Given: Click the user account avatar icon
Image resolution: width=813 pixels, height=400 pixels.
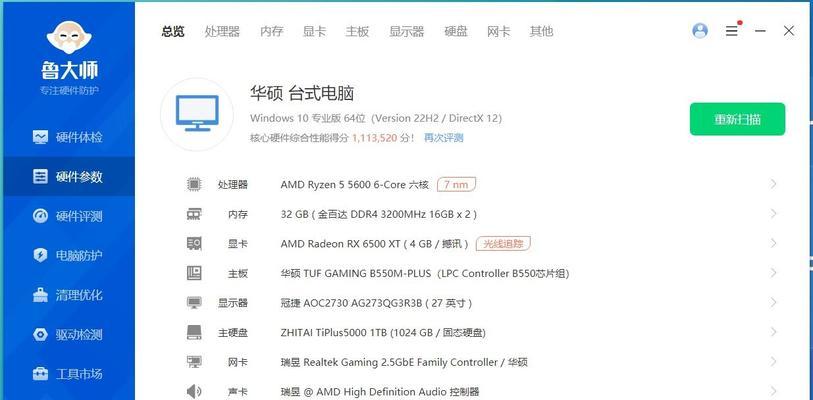Looking at the screenshot, I should click(x=700, y=31).
